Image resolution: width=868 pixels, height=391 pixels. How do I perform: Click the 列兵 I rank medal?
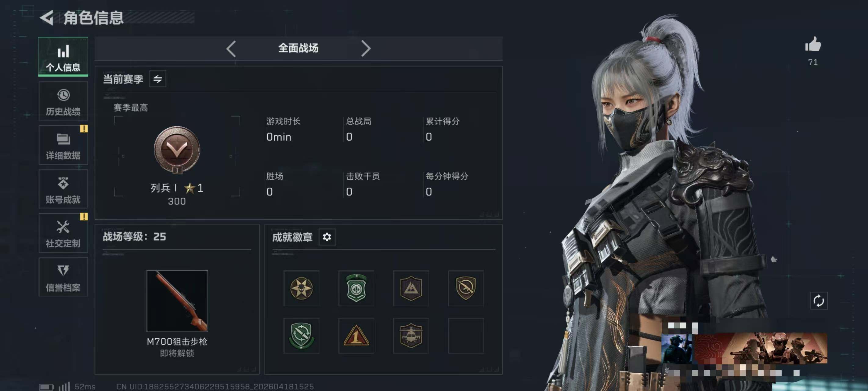coord(177,150)
